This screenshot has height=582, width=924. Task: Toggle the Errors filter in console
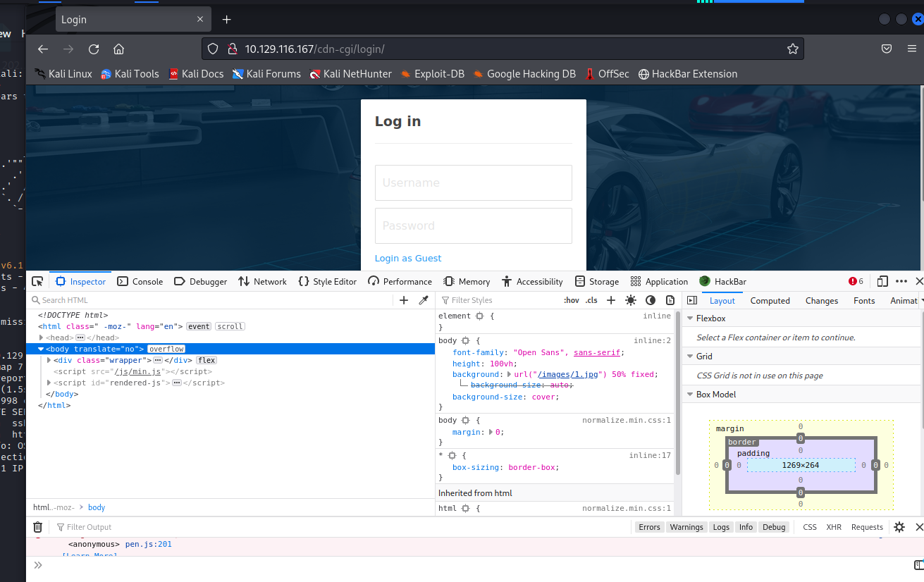[649, 527]
